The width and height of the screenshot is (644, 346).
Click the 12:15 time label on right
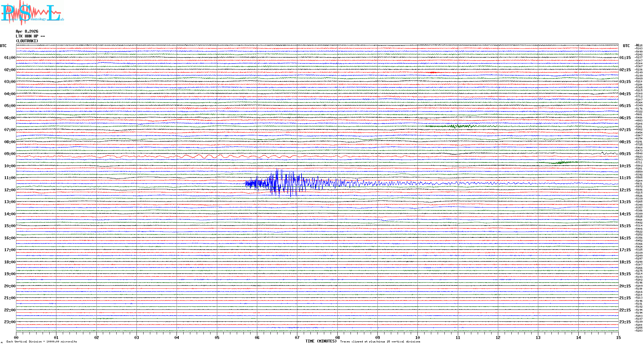pyautogui.click(x=625, y=190)
